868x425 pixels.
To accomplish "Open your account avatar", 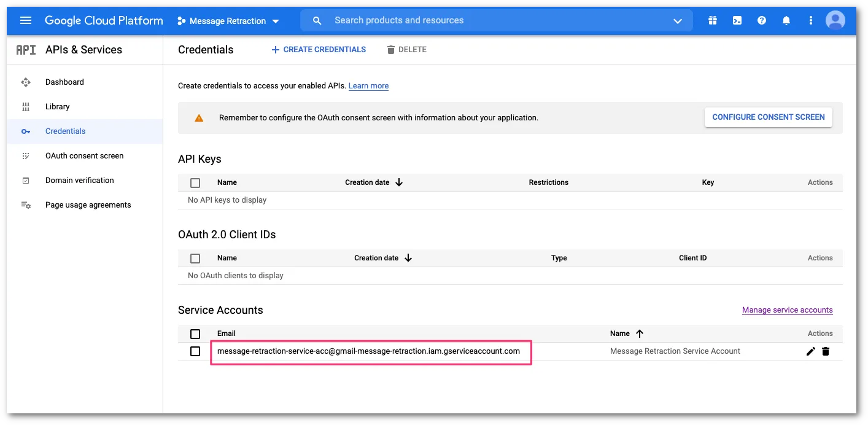I will tap(835, 20).
